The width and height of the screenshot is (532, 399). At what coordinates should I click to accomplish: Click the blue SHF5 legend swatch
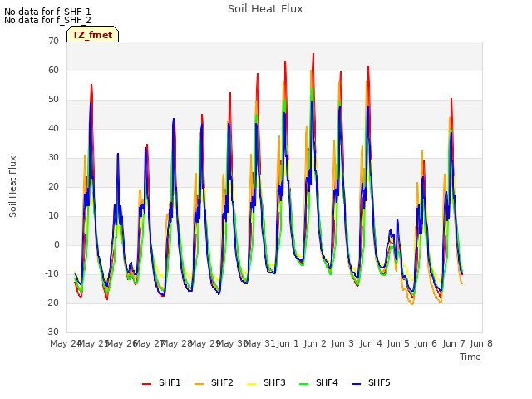coord(356,383)
